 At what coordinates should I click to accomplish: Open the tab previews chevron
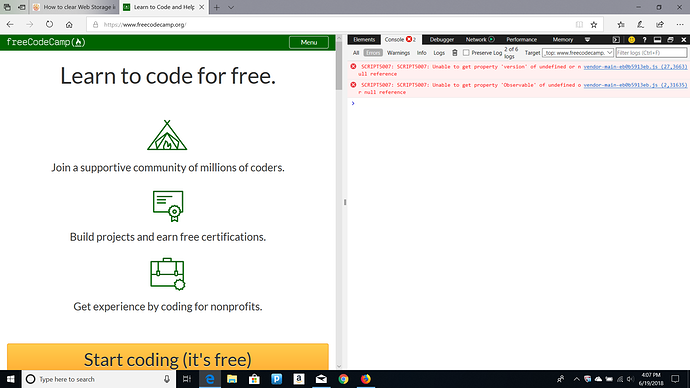coord(231,7)
